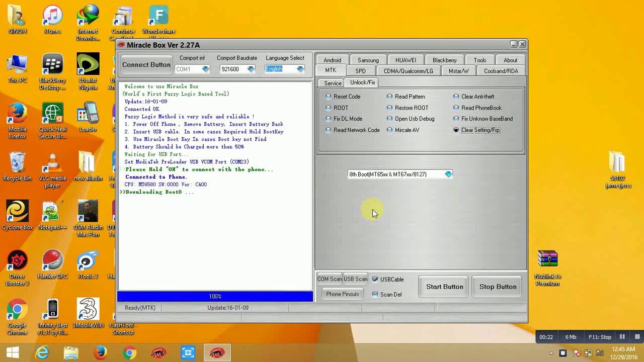This screenshot has height=362, width=644.
Task: Launch Infinity Best desktop shortcut
Action: click(x=52, y=317)
